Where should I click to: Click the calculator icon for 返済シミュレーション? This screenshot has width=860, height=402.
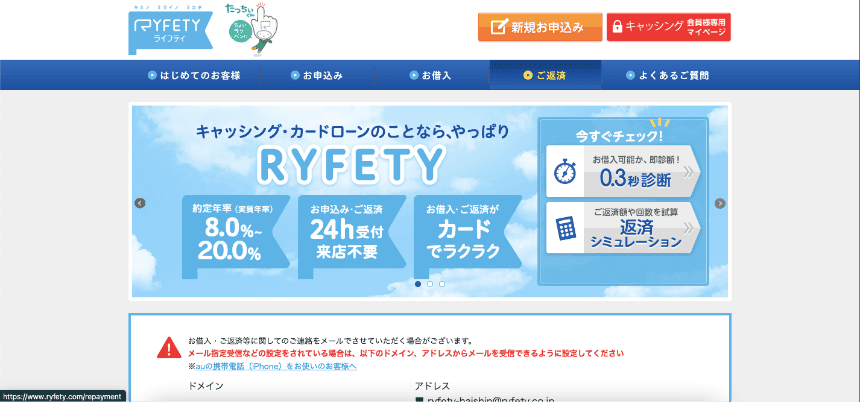pyautogui.click(x=565, y=228)
